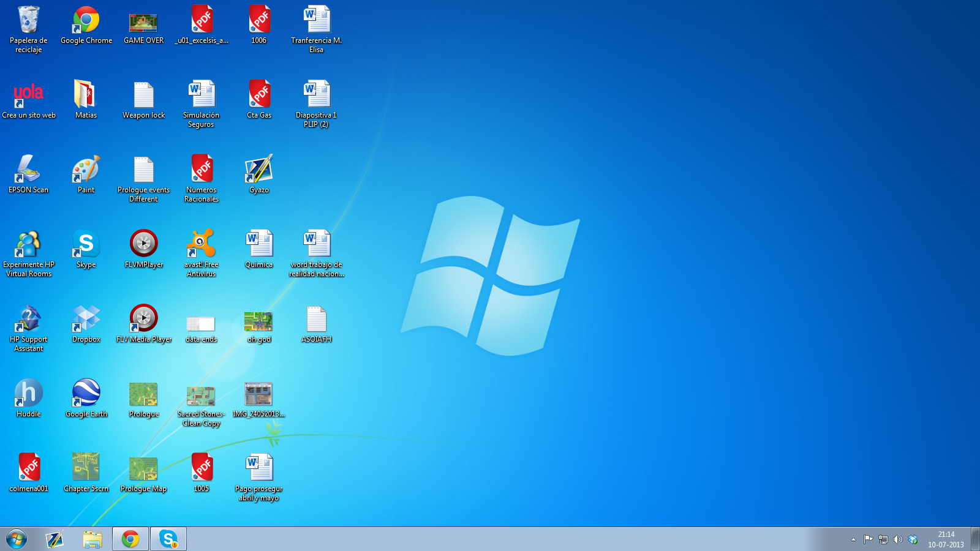
Task: Select the colmena001 PDF file
Action: pos(29,474)
